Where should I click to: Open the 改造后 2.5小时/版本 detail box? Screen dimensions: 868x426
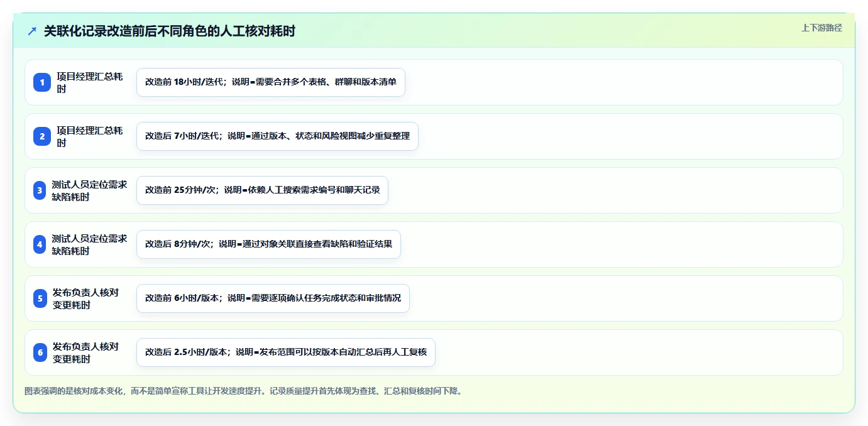[286, 352]
